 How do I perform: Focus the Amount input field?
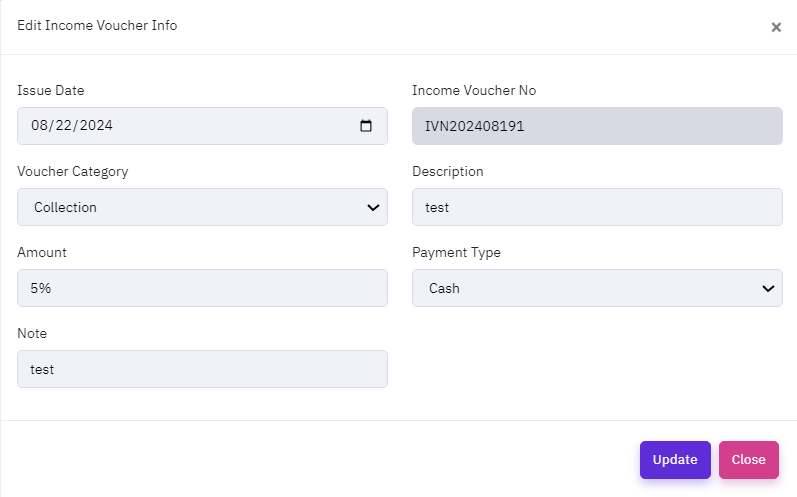coord(202,288)
